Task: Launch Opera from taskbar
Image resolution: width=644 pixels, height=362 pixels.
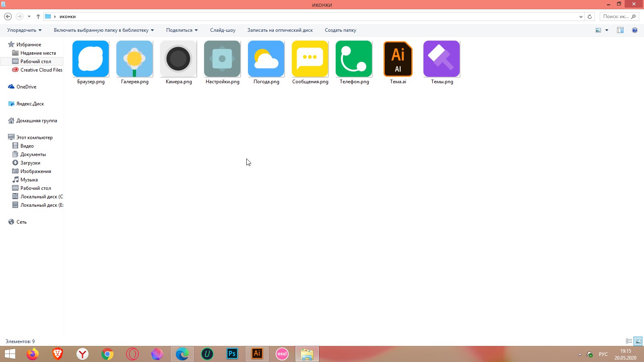Action: click(x=132, y=354)
